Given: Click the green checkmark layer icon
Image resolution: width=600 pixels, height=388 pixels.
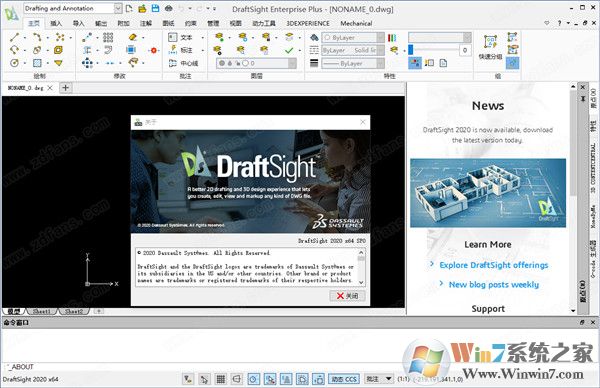Looking at the screenshot, I should pos(289,50).
